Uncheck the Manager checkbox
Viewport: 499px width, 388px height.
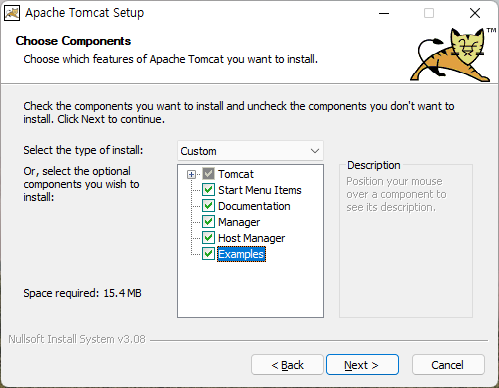coord(208,222)
